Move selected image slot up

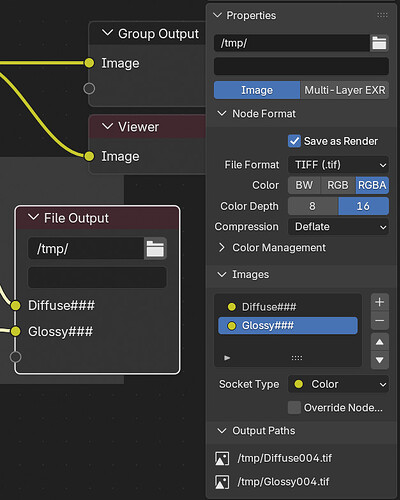[380, 342]
